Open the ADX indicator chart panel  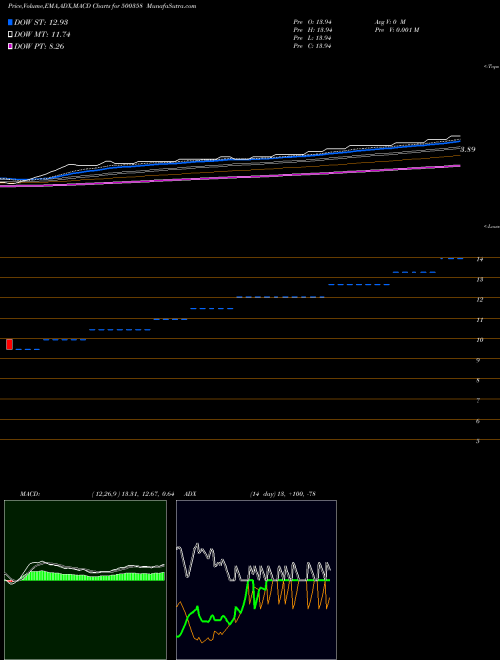[256, 580]
